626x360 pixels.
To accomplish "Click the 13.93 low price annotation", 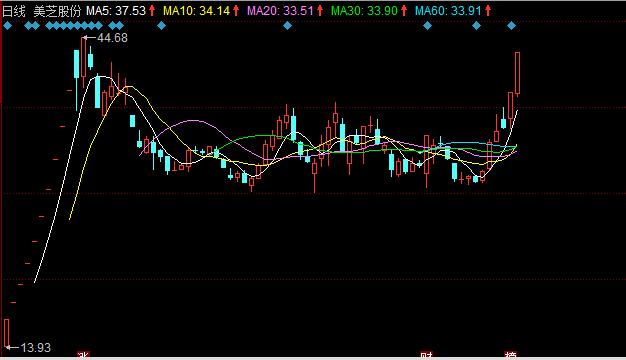I will pyautogui.click(x=36, y=348).
